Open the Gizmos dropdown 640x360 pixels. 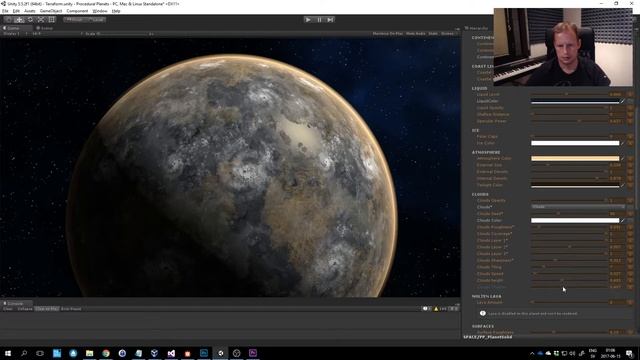[x=448, y=33]
